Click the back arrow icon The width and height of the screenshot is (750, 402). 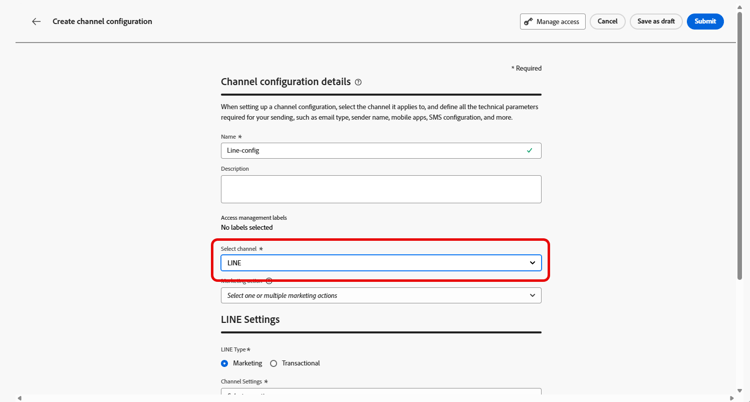(36, 21)
